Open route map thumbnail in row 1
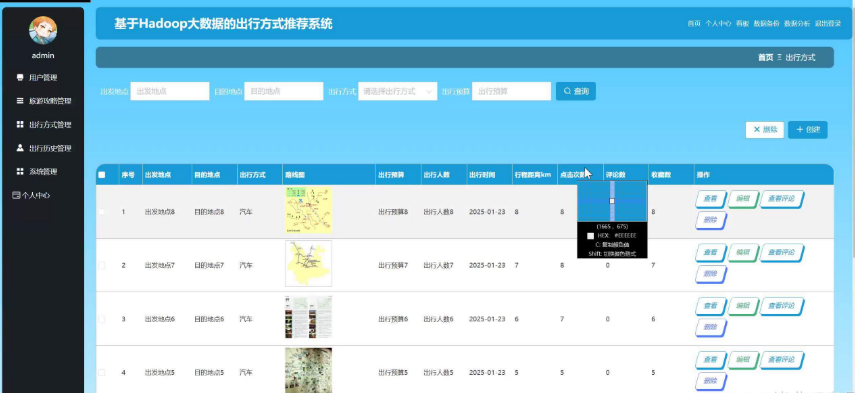 click(309, 210)
